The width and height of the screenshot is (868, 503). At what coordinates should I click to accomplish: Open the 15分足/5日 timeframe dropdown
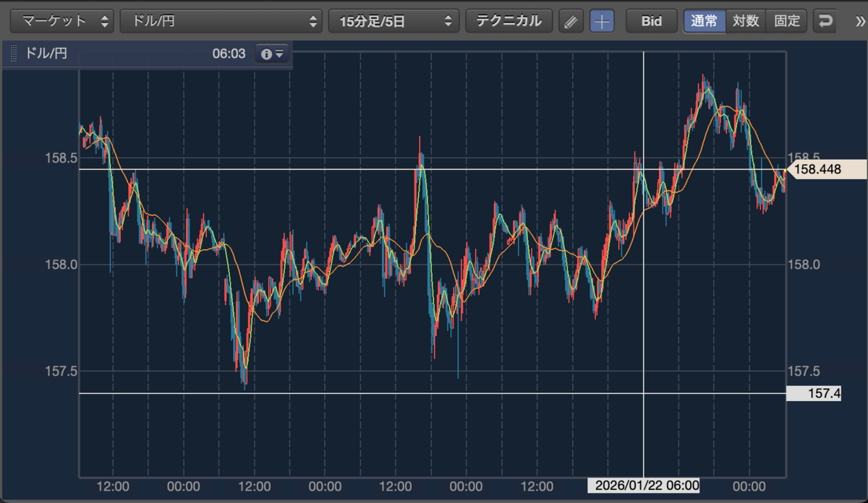393,21
